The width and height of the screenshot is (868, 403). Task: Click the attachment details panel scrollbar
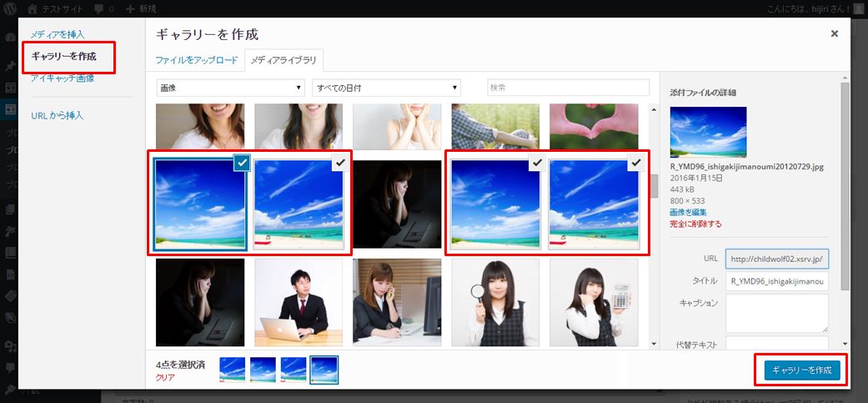[x=845, y=185]
